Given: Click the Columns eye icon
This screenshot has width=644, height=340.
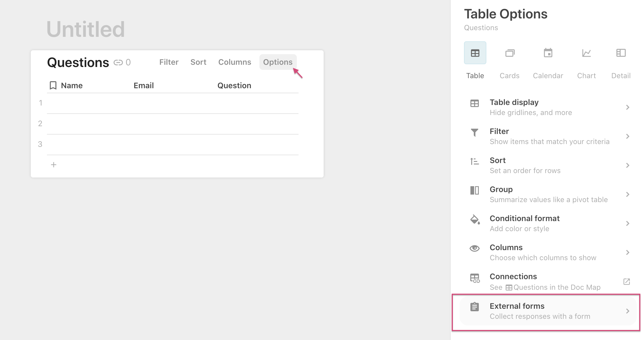Looking at the screenshot, I should click(475, 248).
